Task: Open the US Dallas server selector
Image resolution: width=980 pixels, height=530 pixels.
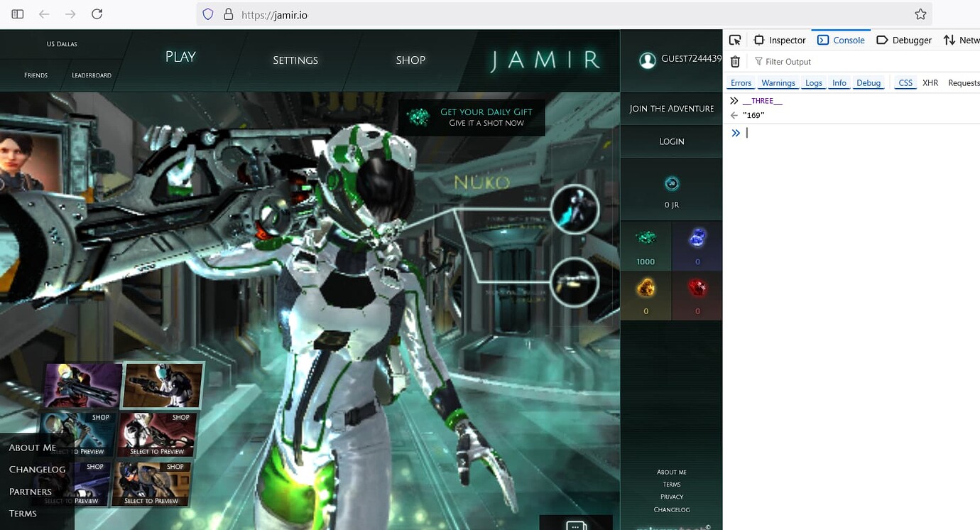Action: click(62, 43)
